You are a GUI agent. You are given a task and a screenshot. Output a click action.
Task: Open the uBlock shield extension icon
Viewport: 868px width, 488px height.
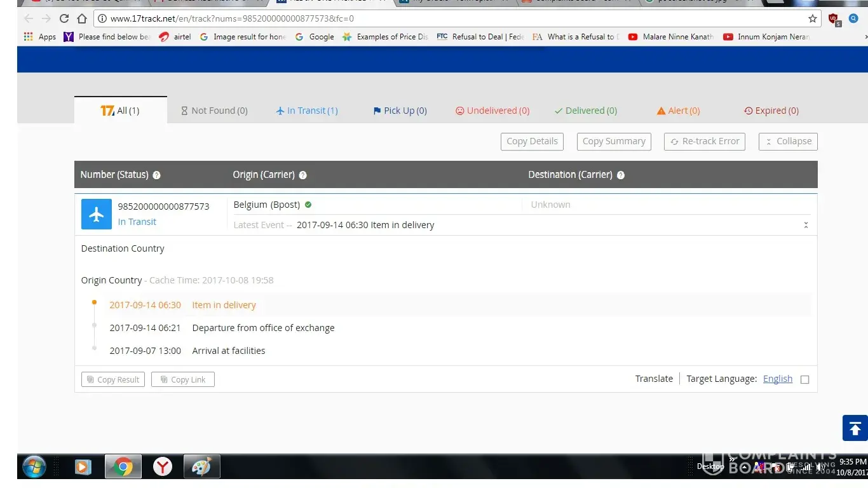pos(834,19)
